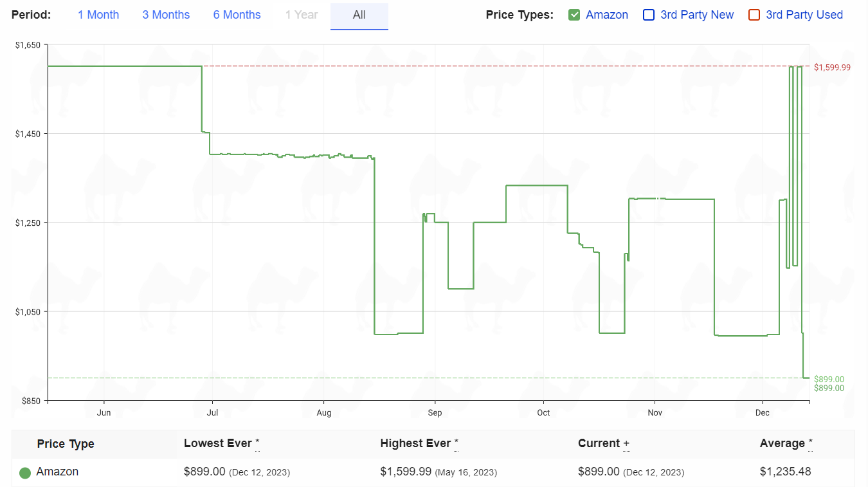
Task: Select the 1 Month period tab
Action: click(x=98, y=15)
